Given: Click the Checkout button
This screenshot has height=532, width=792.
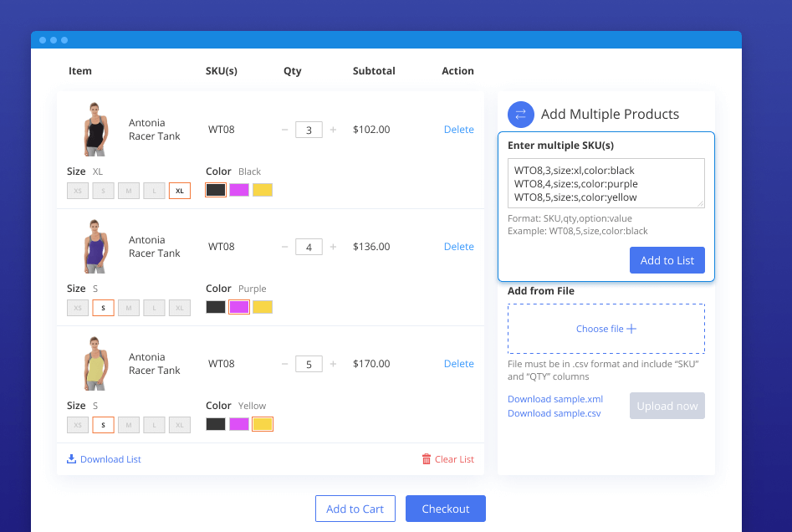Looking at the screenshot, I should [x=445, y=509].
